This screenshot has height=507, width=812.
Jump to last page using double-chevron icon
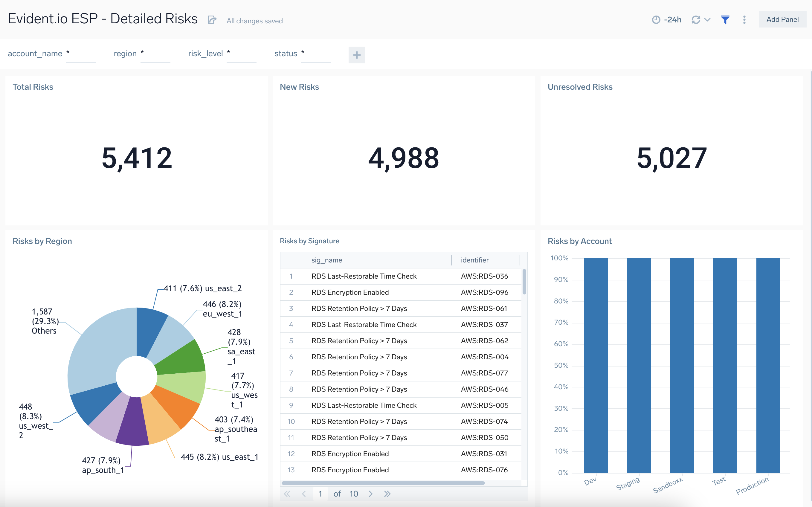coord(387,494)
